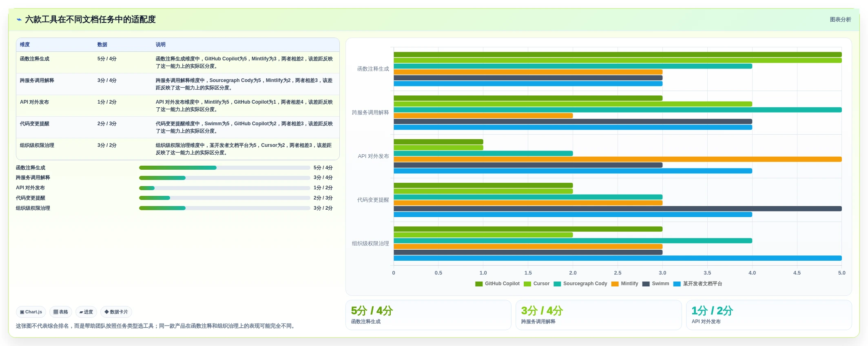Image resolution: width=868 pixels, height=346 pixels.
Task: Toggle GitHub Copilot legend swatch
Action: [x=479, y=284]
